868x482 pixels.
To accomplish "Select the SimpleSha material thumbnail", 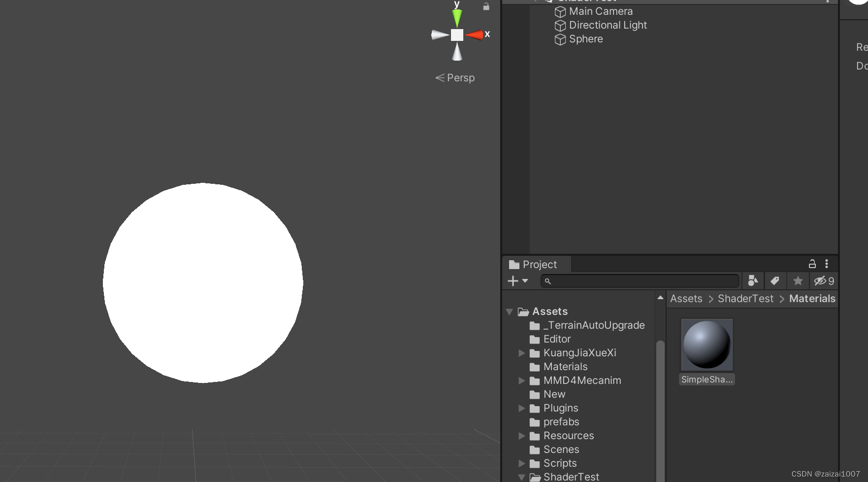I will click(x=707, y=345).
